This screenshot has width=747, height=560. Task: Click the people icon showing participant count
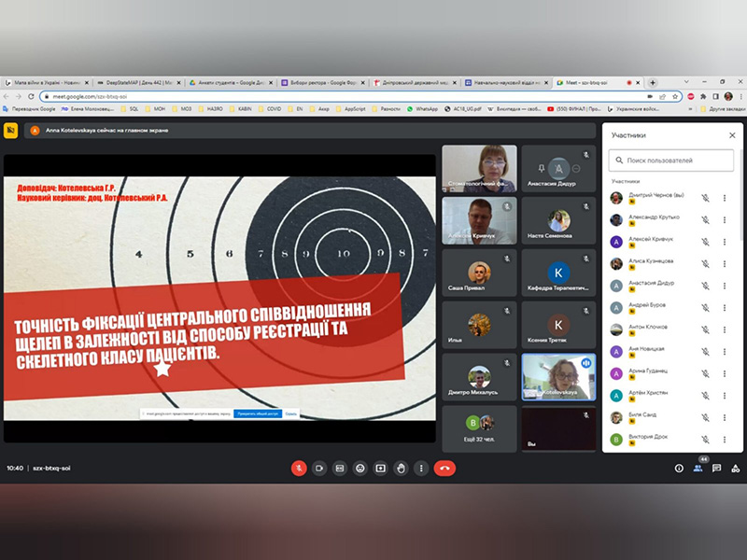(x=698, y=468)
